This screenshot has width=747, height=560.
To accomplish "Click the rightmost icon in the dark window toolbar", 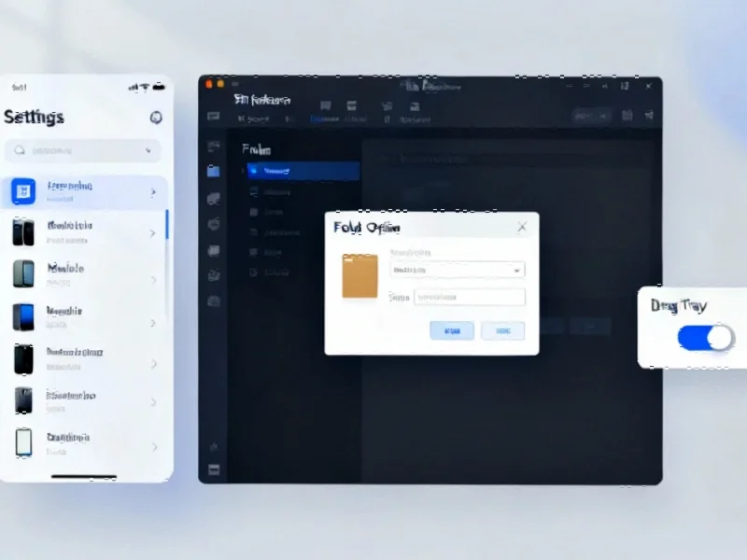I will (x=650, y=116).
